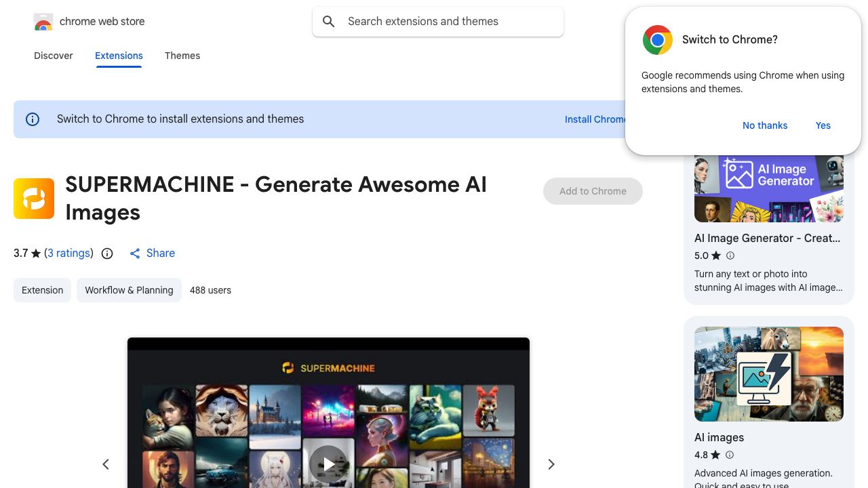Click 'Advanced AI images generation' description
868x488 pixels.
click(x=764, y=479)
